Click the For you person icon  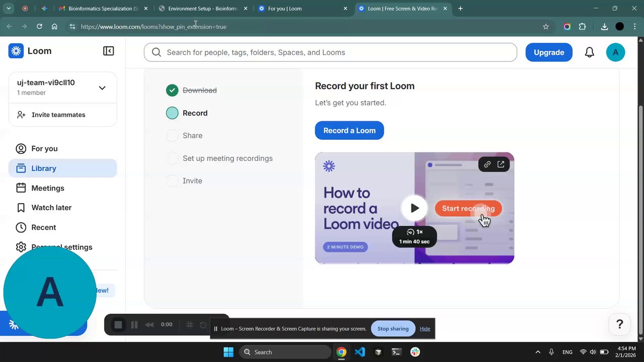tap(21, 149)
